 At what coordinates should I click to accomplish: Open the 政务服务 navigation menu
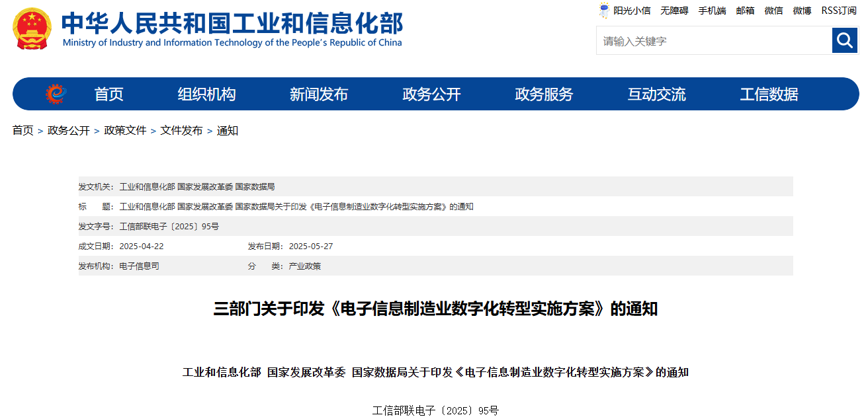542,94
